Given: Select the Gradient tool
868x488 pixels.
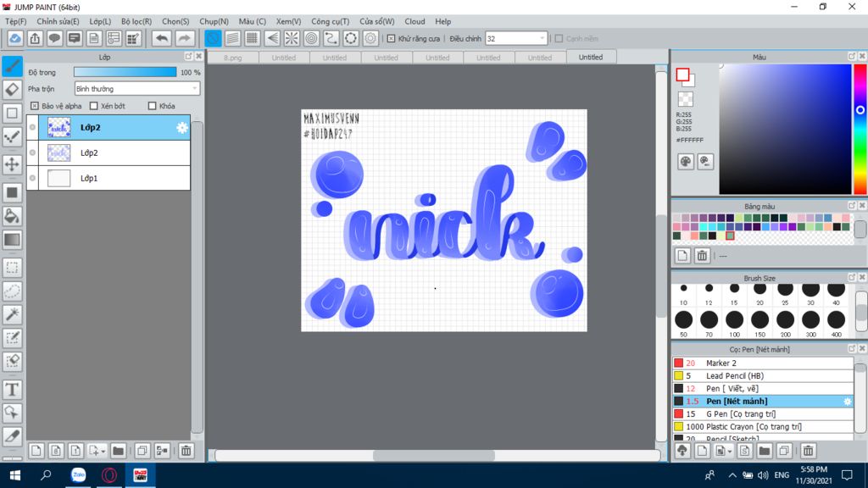Looking at the screenshot, I should click(x=12, y=240).
